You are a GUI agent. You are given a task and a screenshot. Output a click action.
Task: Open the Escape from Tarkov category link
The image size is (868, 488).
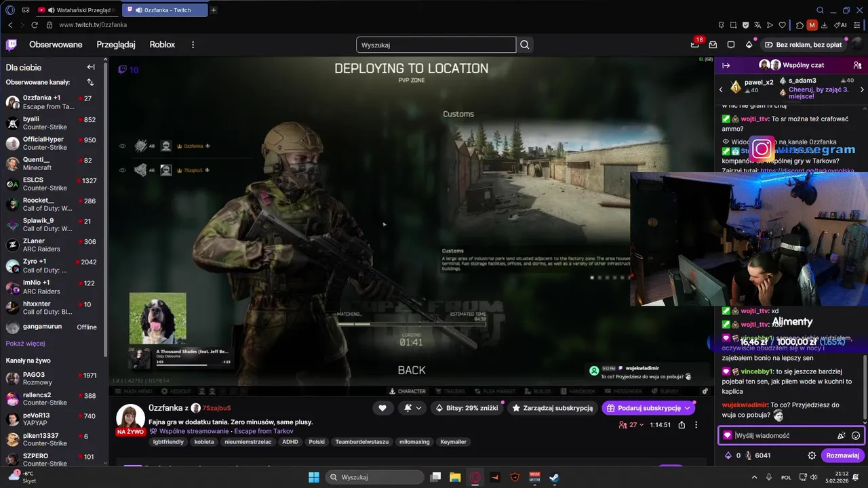point(264,431)
